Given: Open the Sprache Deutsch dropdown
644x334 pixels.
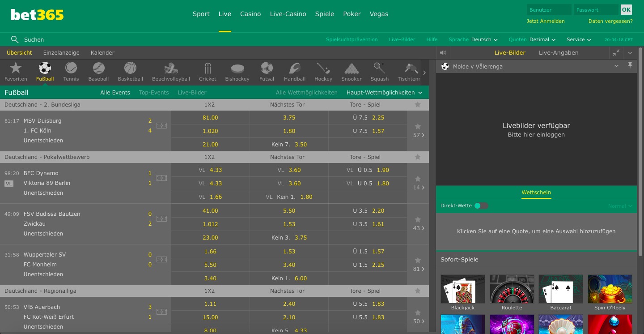Looking at the screenshot, I should click(x=484, y=39).
